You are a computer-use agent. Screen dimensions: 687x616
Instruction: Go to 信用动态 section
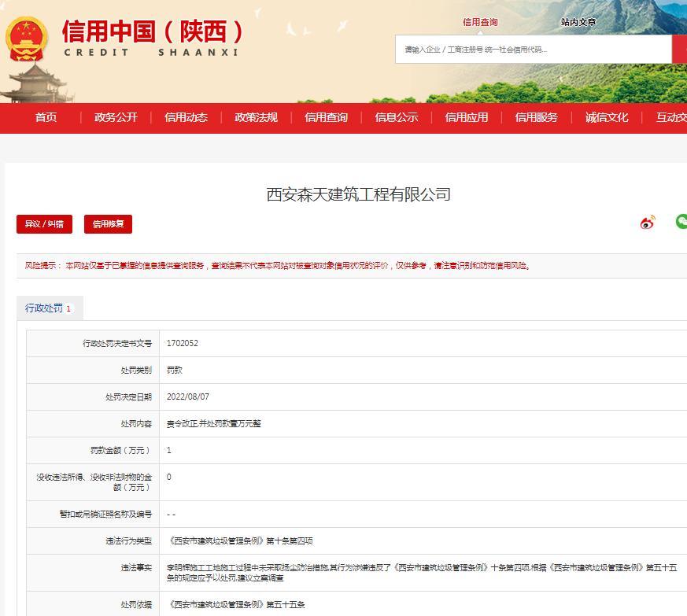coord(186,117)
